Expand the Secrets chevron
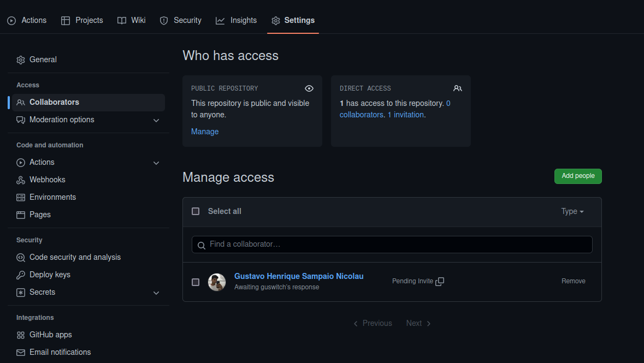This screenshot has height=363, width=644. click(156, 293)
